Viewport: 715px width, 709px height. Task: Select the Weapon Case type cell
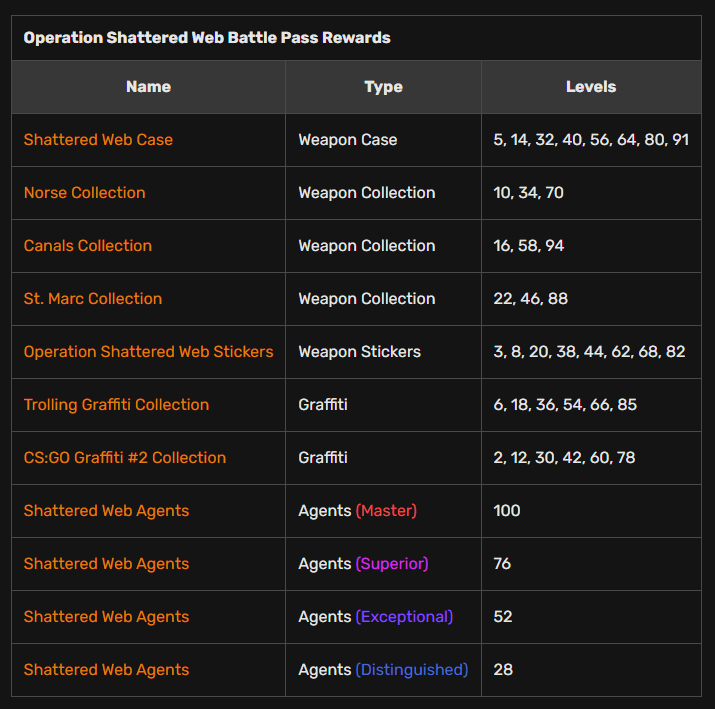click(383, 140)
